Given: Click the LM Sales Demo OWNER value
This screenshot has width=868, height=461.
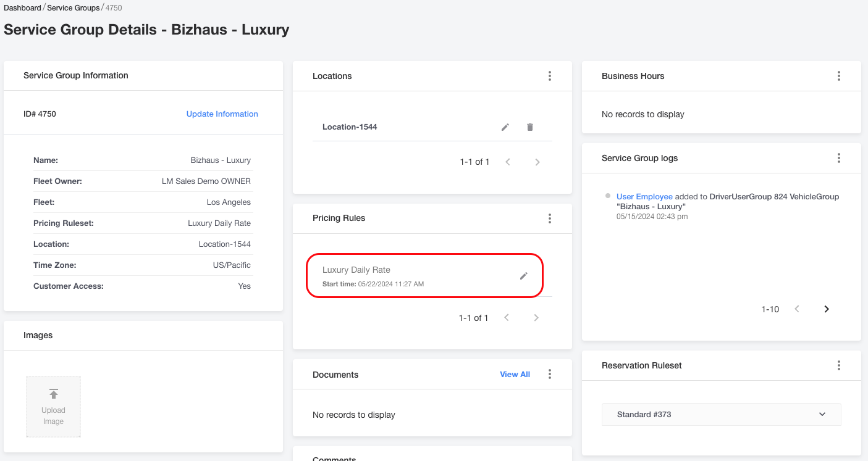Looking at the screenshot, I should coord(206,181).
